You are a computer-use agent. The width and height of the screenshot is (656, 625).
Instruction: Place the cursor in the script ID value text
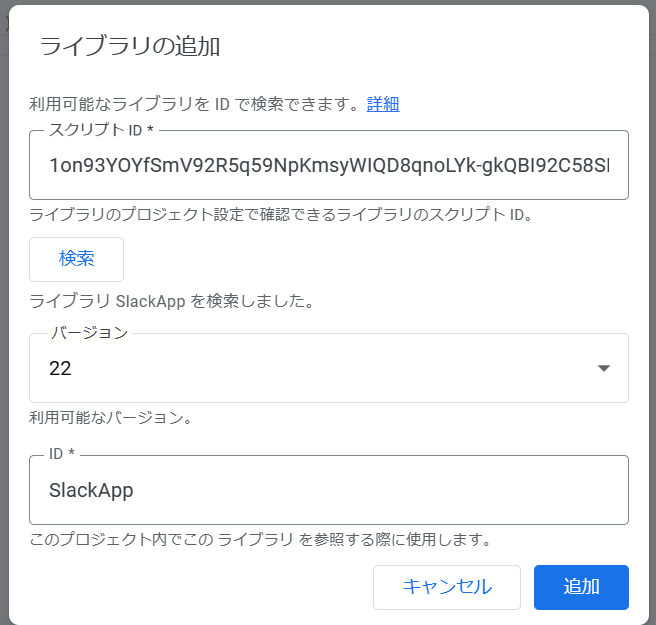click(x=329, y=166)
